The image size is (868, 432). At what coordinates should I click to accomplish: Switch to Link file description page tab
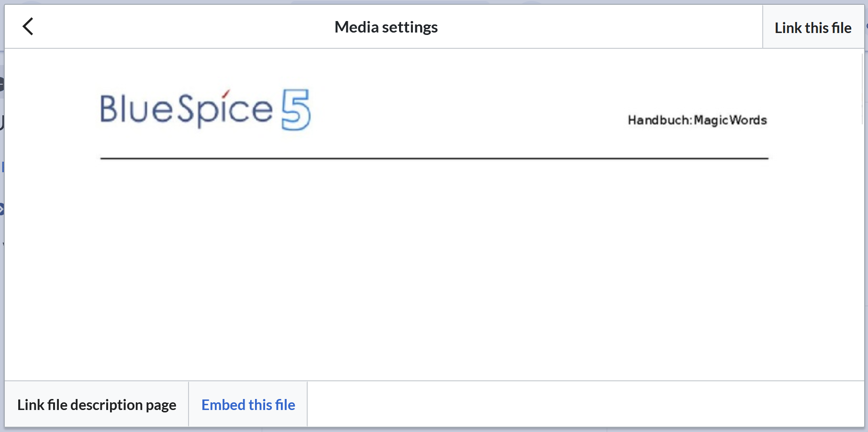[97, 405]
